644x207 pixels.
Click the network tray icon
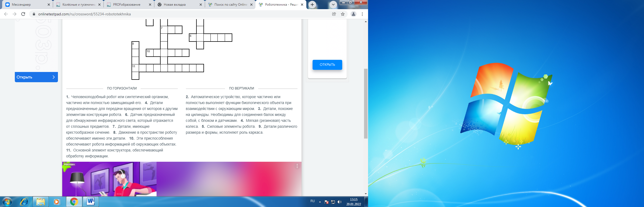tap(333, 202)
